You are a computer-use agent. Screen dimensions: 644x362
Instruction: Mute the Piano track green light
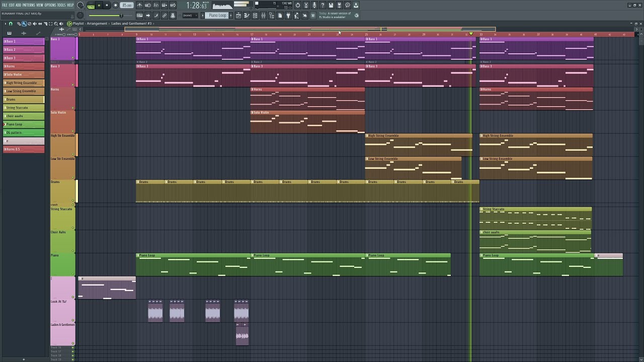click(73, 274)
